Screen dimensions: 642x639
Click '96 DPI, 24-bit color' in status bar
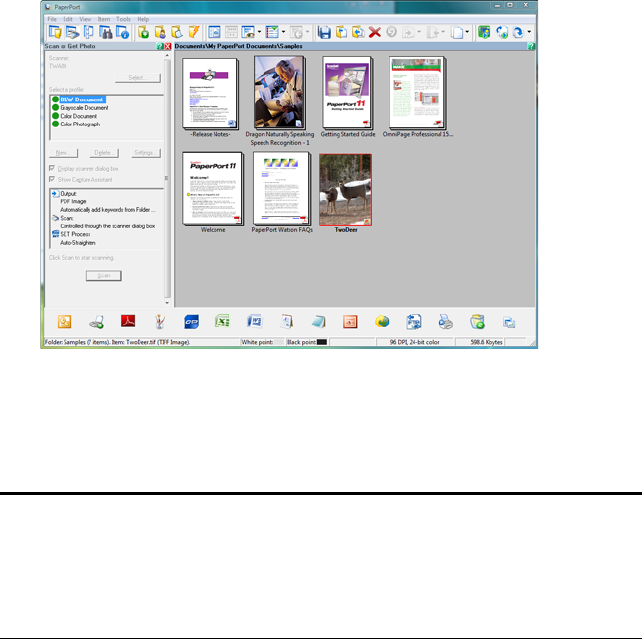(x=414, y=342)
